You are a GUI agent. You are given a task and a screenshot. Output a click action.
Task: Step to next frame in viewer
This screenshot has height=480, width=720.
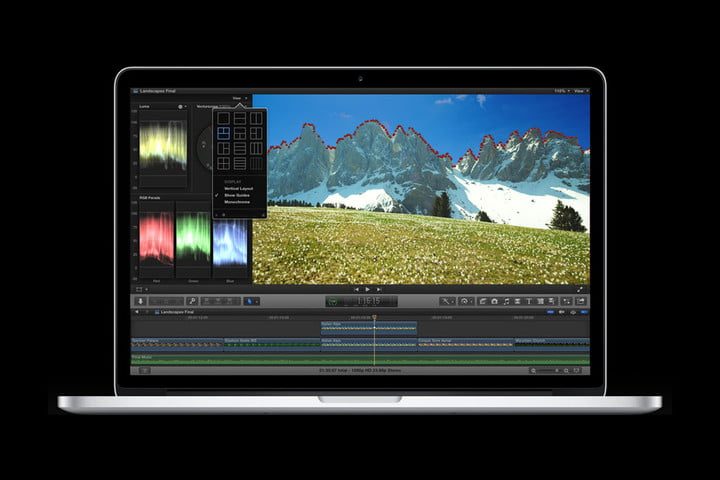point(379,289)
